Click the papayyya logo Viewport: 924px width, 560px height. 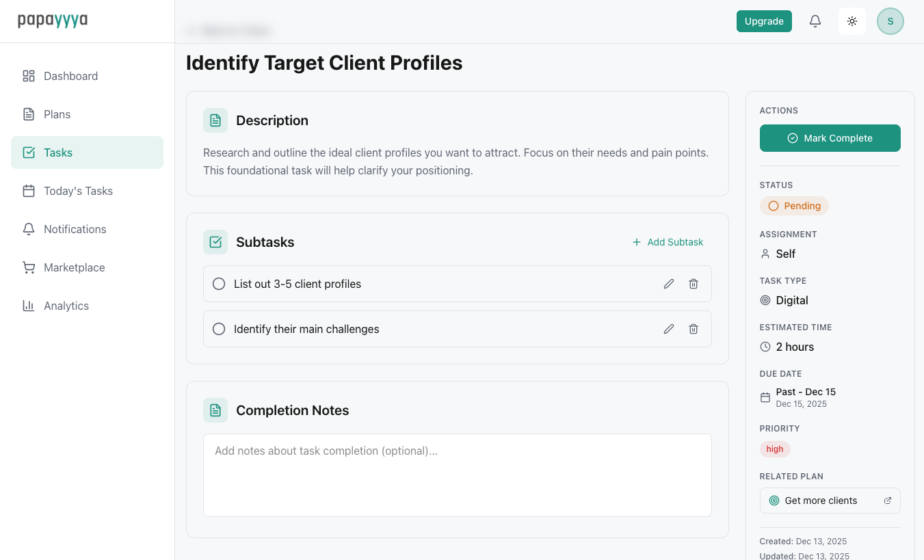click(x=53, y=21)
